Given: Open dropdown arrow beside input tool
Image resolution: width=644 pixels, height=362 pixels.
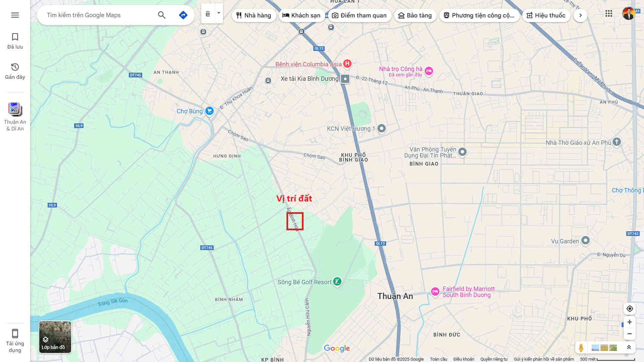Looking at the screenshot, I should [219, 13].
